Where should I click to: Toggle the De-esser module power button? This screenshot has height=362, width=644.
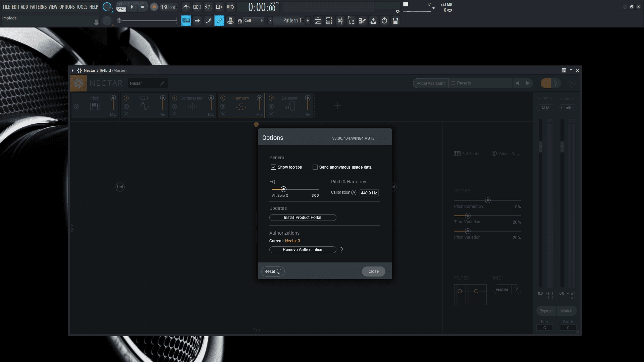[271, 98]
